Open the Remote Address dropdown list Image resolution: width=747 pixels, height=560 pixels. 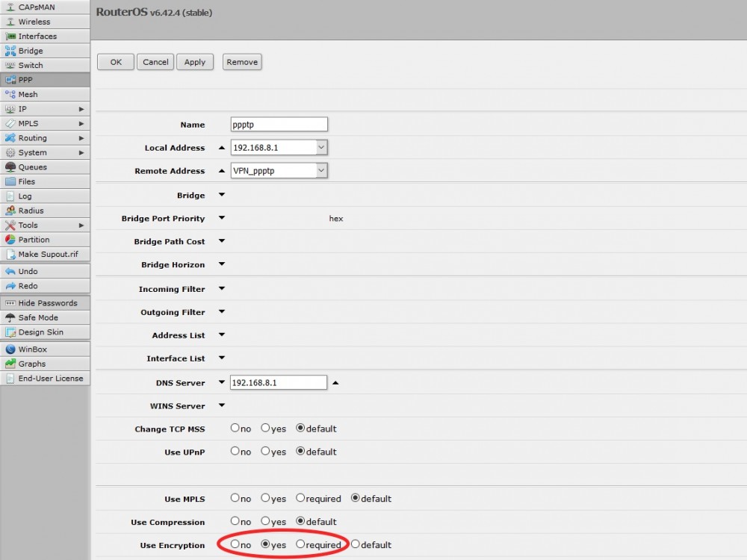[x=321, y=171]
